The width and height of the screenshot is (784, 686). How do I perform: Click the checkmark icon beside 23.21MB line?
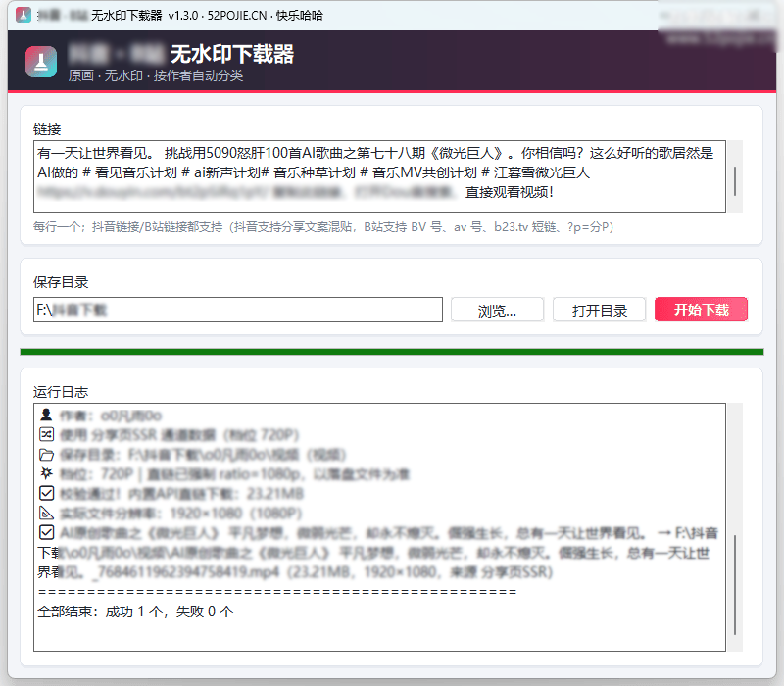click(x=46, y=493)
